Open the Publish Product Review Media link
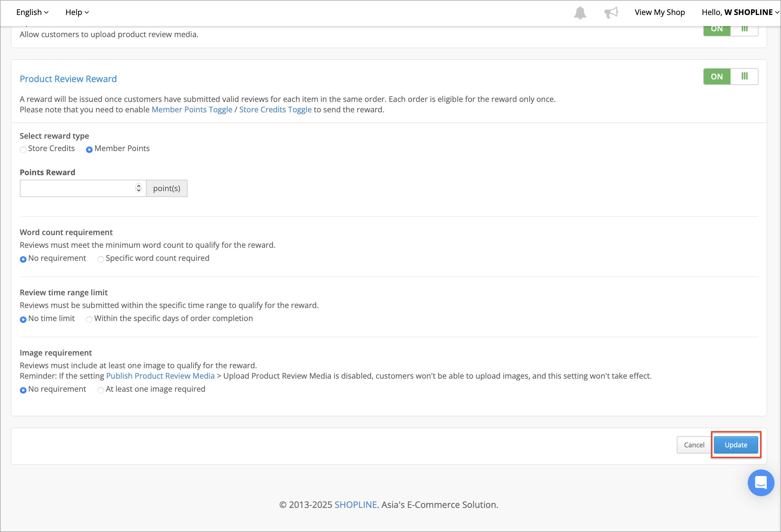Viewport: 781px width, 532px height. (x=160, y=376)
